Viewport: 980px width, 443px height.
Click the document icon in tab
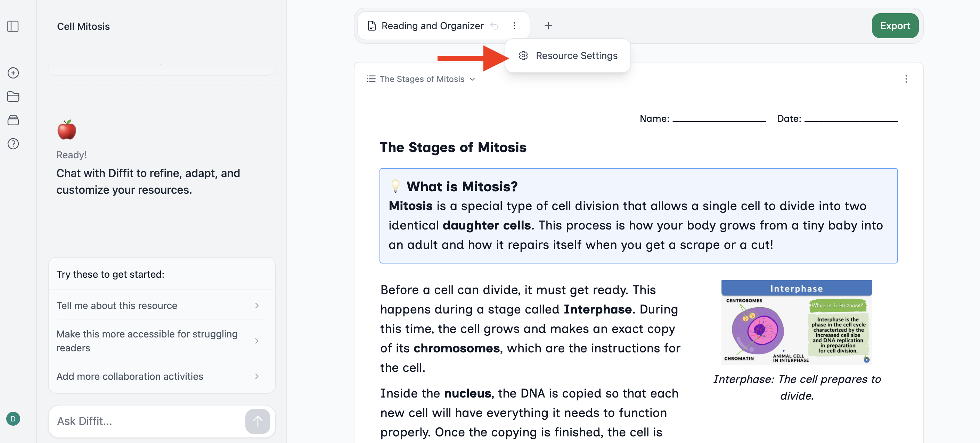pos(372,26)
